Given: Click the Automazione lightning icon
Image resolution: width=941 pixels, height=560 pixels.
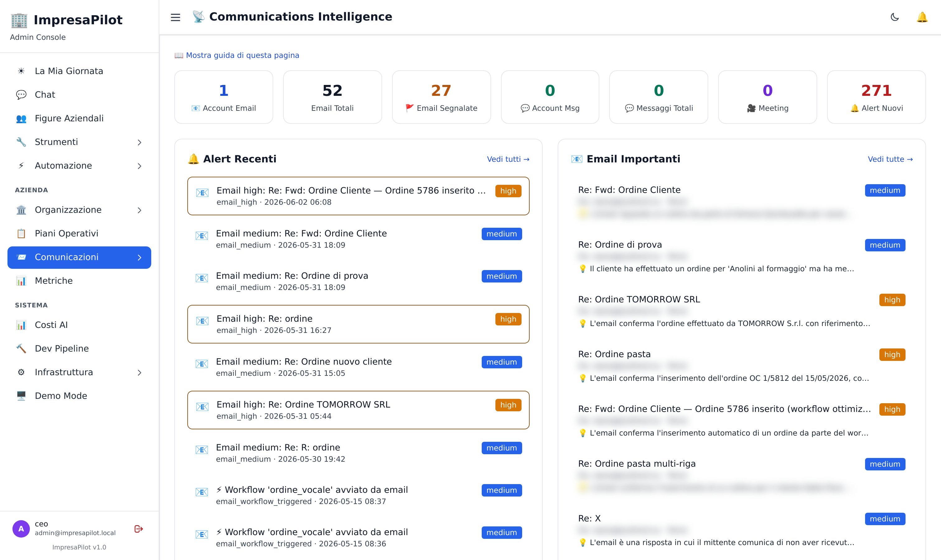Looking at the screenshot, I should point(21,166).
